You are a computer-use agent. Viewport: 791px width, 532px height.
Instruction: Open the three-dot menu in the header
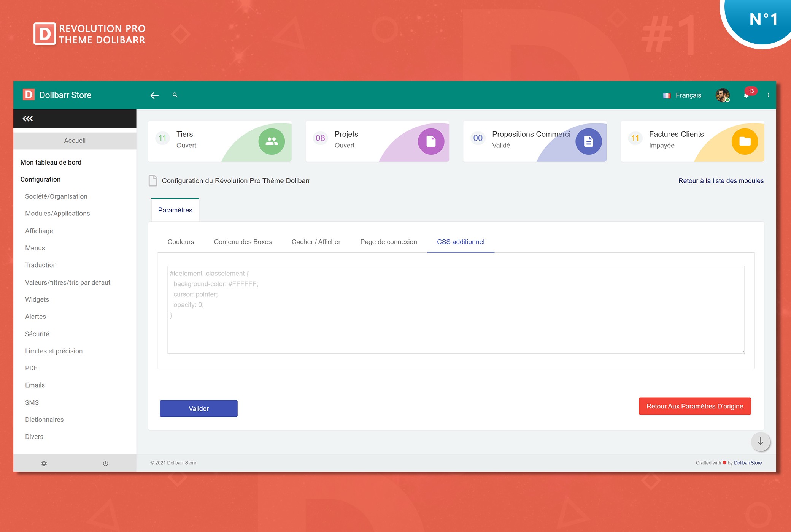768,95
